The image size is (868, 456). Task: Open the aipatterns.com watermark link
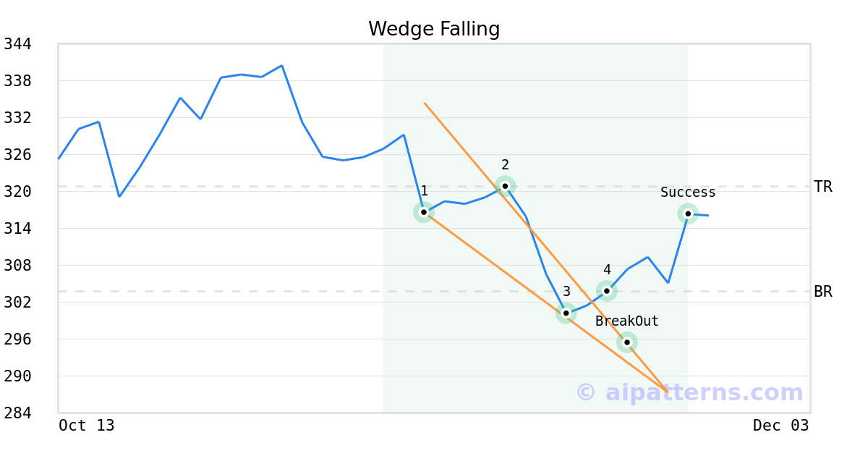click(x=689, y=392)
